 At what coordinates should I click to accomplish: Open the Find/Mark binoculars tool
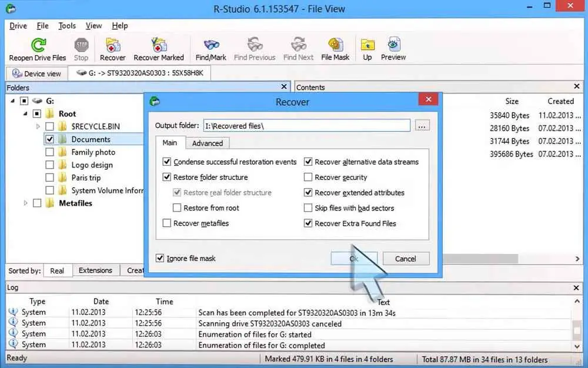[211, 45]
